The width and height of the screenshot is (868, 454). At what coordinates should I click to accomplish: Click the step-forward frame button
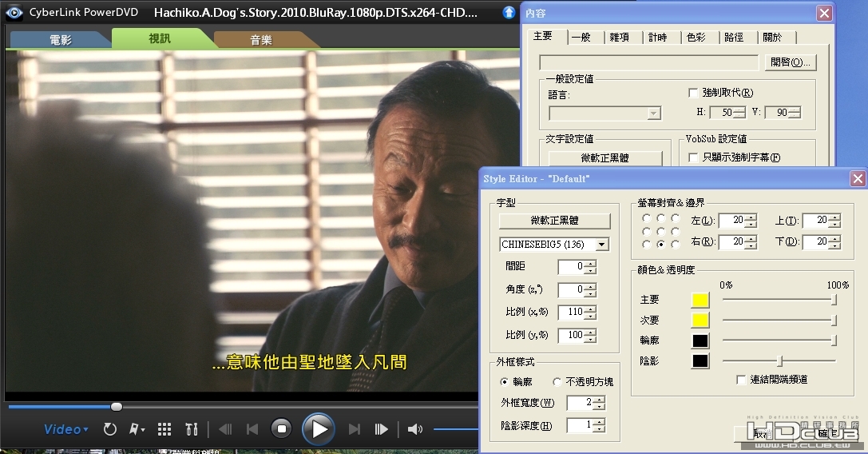pyautogui.click(x=381, y=429)
